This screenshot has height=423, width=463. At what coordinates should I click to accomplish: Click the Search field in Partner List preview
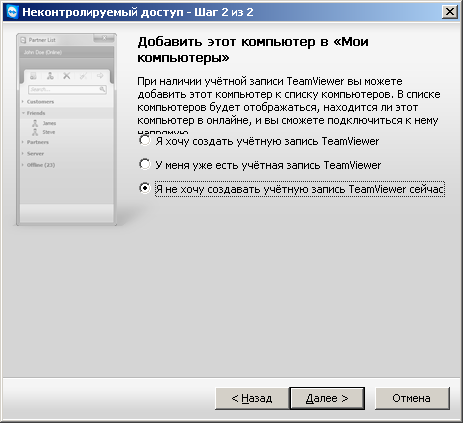(67, 89)
